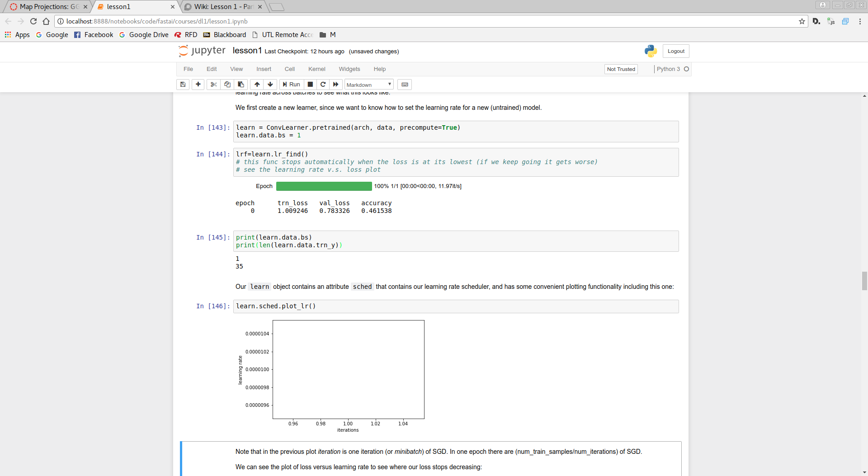The image size is (868, 476).
Task: Restart kernel and rerun all with fast-forward icon
Action: pos(336,85)
